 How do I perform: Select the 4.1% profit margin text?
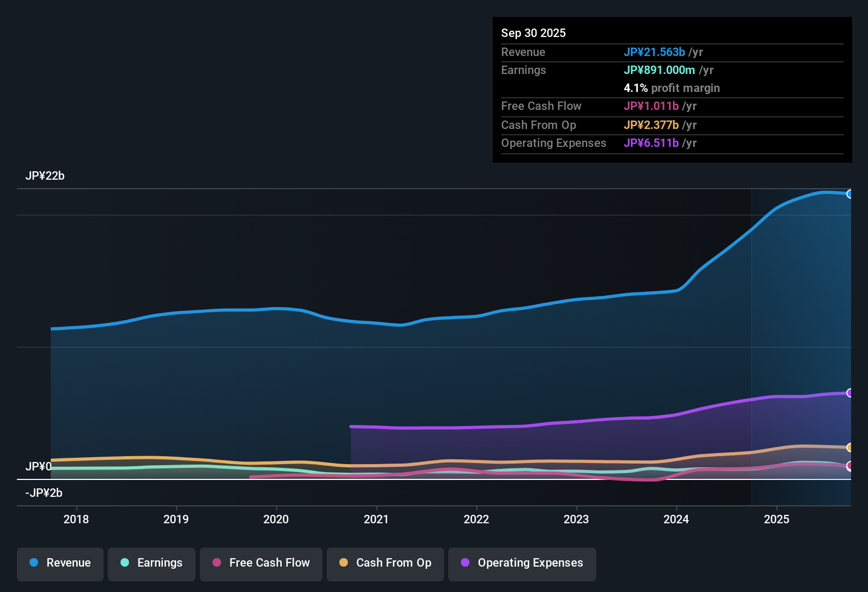coord(672,88)
